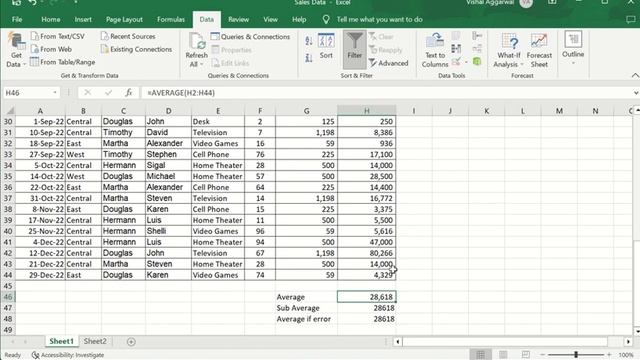Switch to the Page Layout tab

click(124, 19)
